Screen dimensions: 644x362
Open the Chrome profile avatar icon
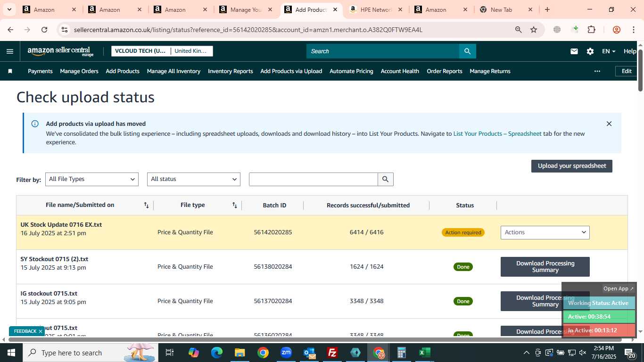click(x=617, y=30)
